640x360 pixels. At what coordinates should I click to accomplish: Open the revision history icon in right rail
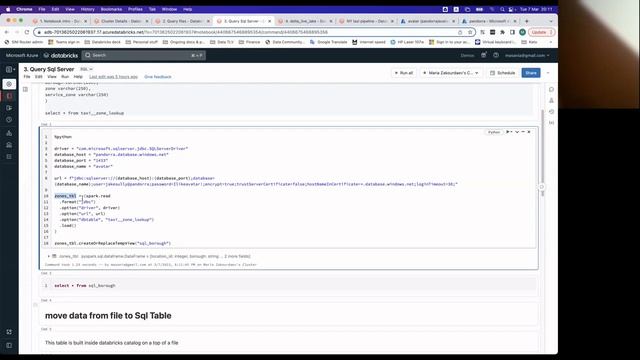pyautogui.click(x=551, y=111)
